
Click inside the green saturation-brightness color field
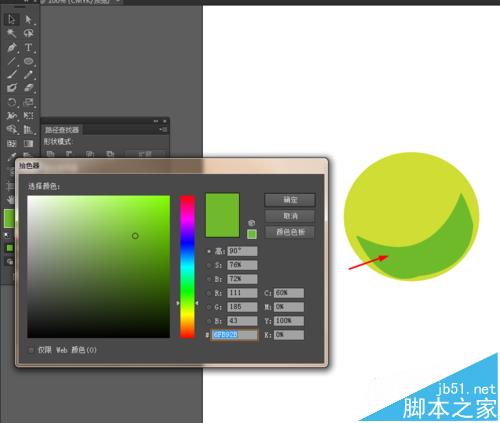tap(99, 267)
